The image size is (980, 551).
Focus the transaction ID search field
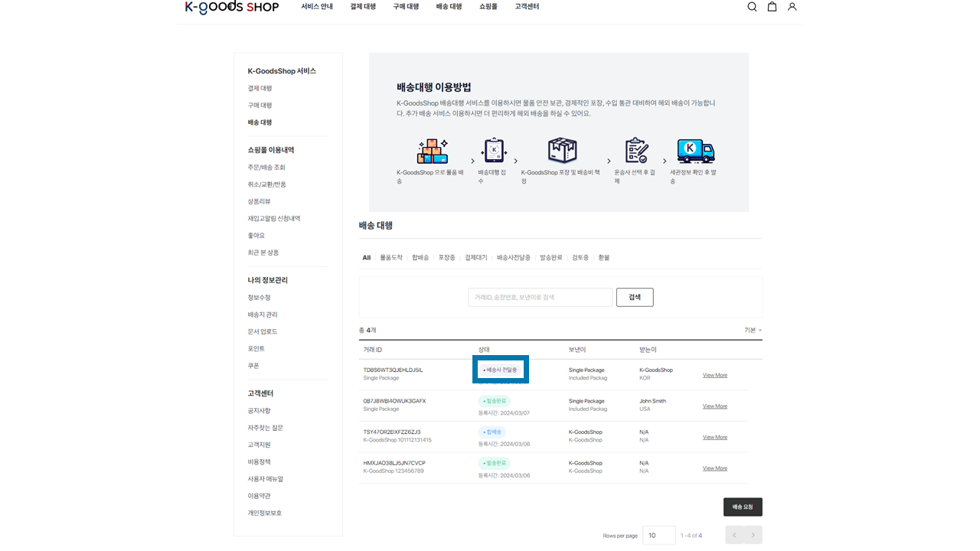point(540,298)
